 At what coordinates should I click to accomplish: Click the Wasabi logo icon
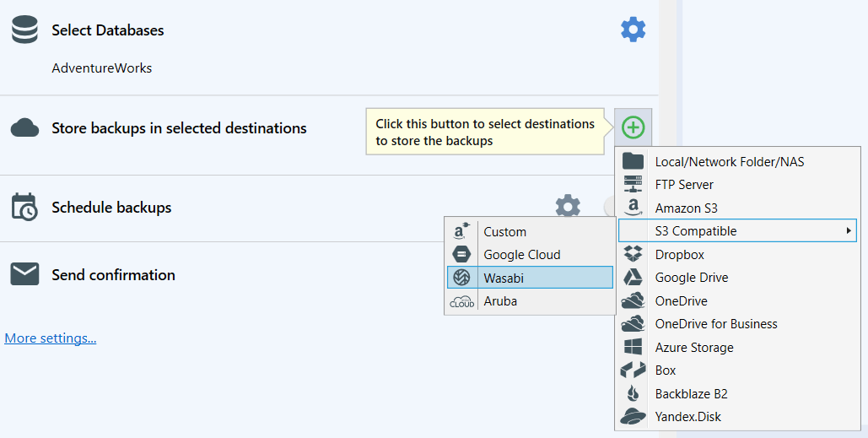click(461, 278)
